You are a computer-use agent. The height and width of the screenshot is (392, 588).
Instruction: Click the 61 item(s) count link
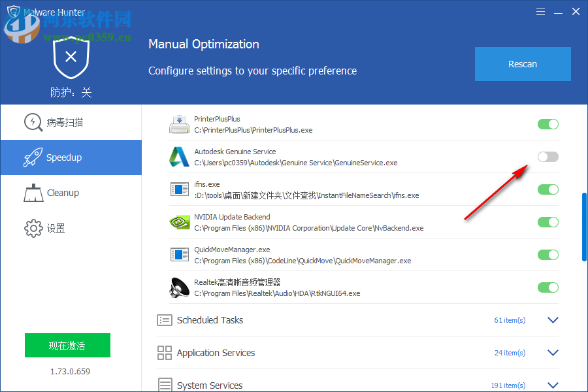tap(510, 320)
